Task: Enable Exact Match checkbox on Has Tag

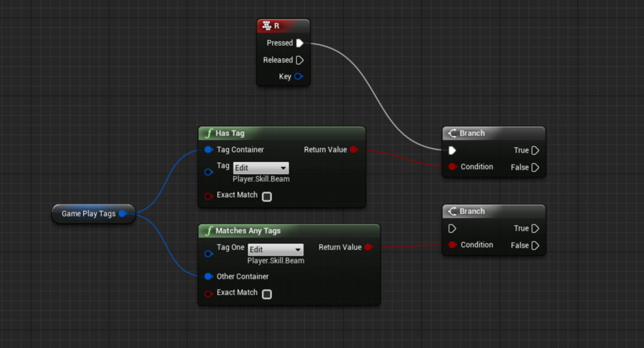Action: coord(267,197)
